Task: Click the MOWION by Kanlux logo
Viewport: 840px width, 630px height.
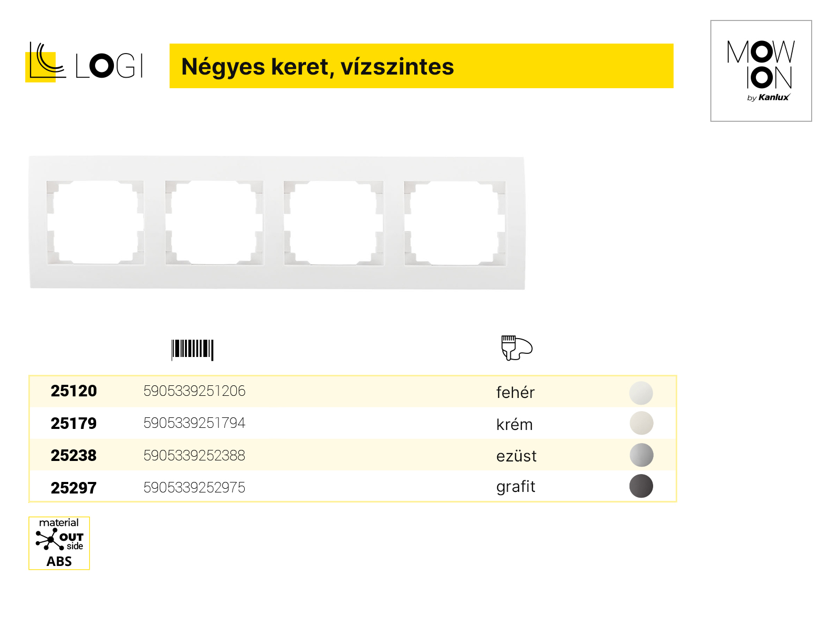Action: coord(761,71)
